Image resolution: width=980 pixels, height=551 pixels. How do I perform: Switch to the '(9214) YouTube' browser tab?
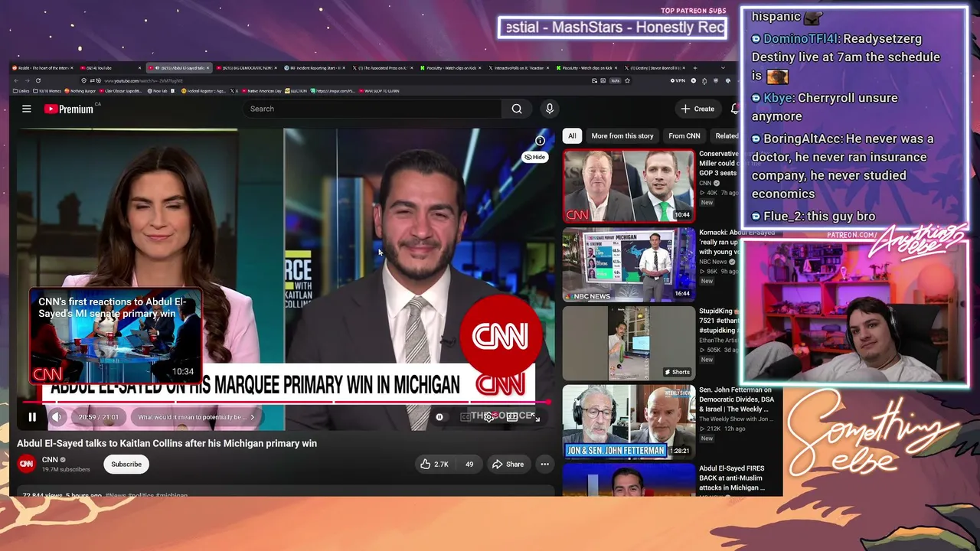(x=110, y=68)
